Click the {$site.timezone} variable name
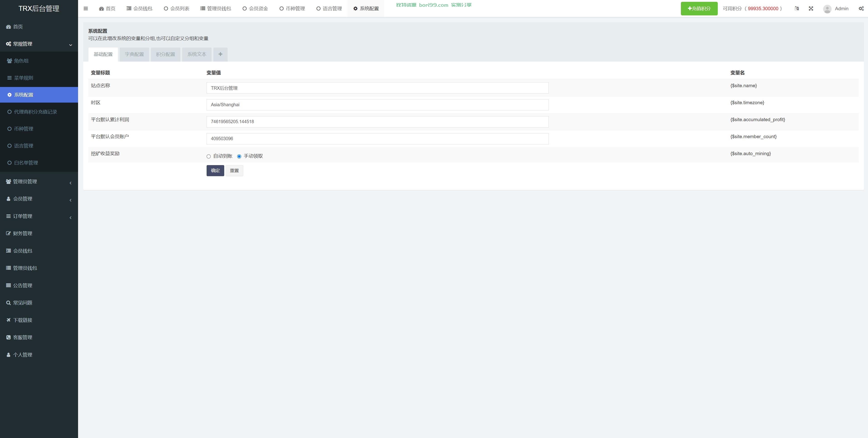 point(747,103)
